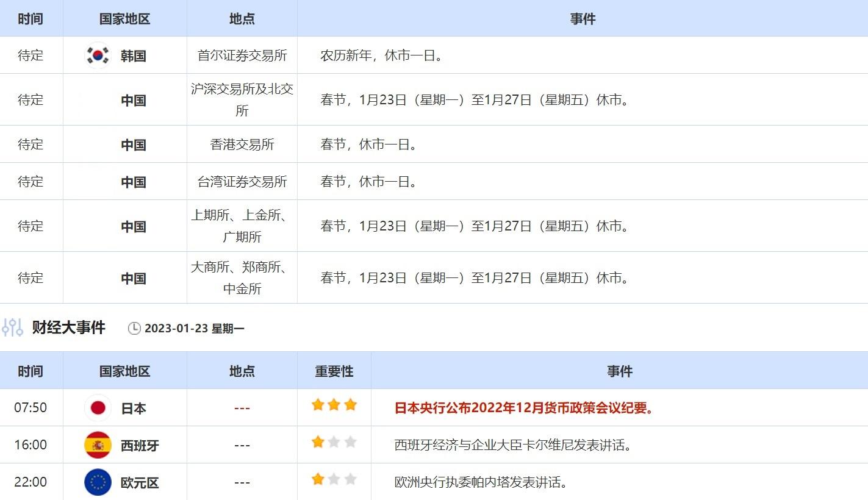Open the Spanish minister Calviño speech event
This screenshot has width=868, height=500.
click(512, 445)
